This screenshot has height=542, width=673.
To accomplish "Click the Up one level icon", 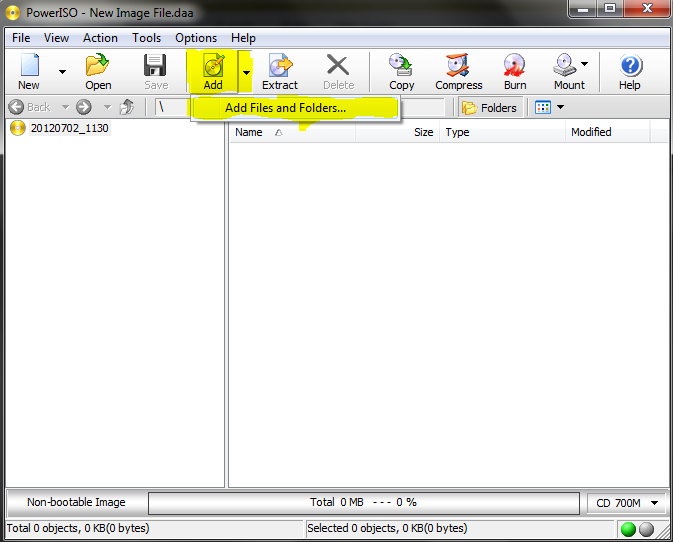I will pyautogui.click(x=127, y=107).
